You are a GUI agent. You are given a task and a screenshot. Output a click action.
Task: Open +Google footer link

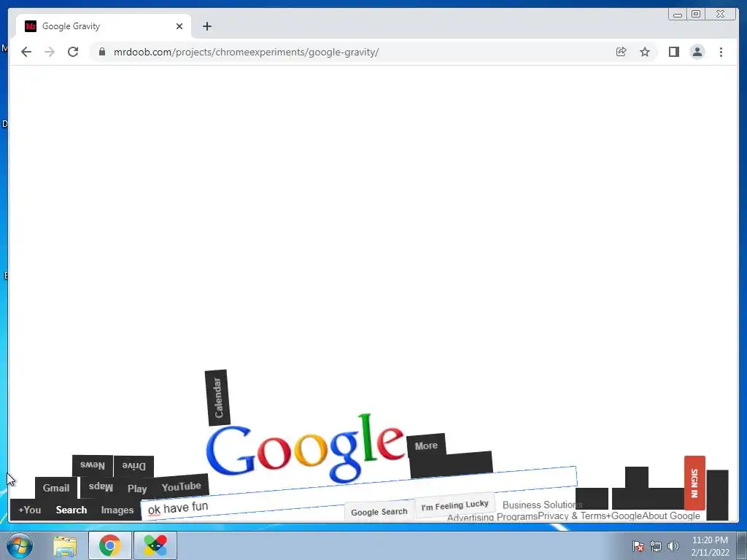(624, 516)
